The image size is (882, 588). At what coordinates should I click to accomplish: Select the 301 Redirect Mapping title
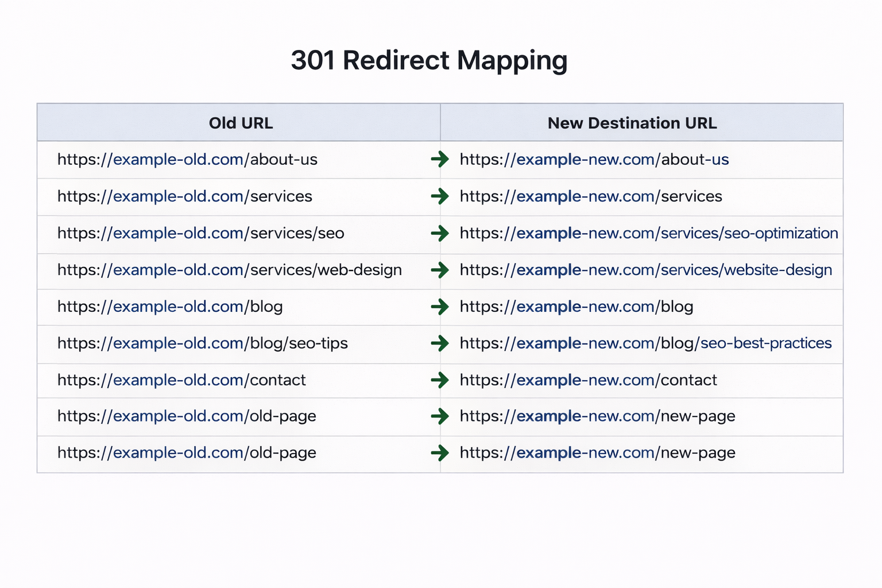(429, 60)
